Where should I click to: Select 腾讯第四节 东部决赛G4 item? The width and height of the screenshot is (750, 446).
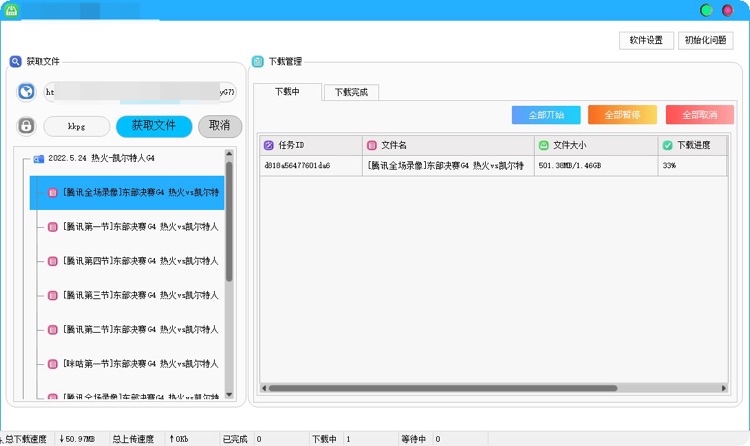click(141, 261)
